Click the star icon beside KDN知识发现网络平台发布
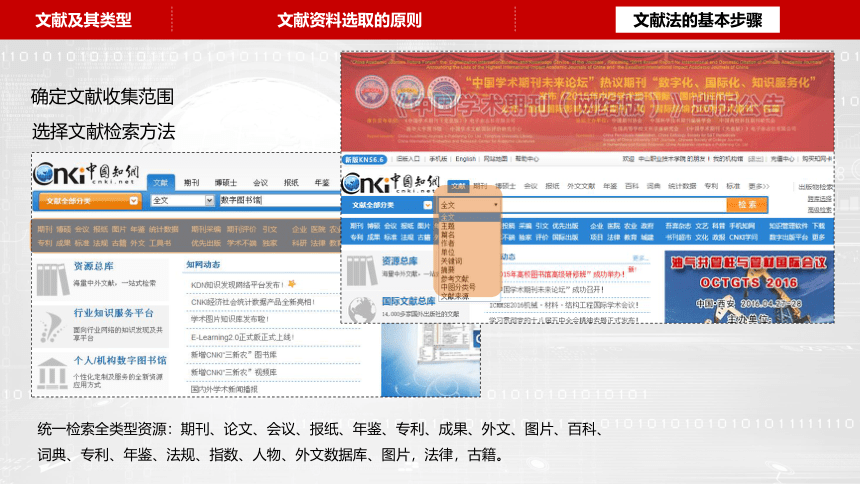Screen dimensions: 860x484 click(x=292, y=284)
